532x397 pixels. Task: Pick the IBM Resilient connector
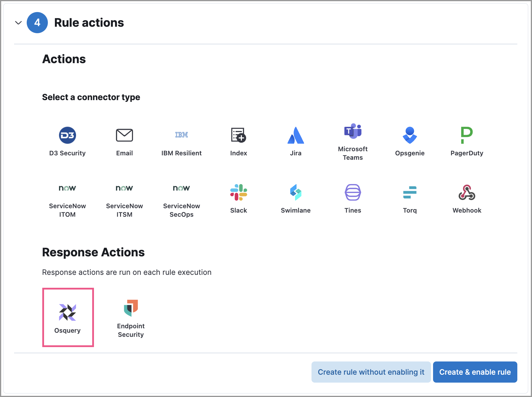181,141
